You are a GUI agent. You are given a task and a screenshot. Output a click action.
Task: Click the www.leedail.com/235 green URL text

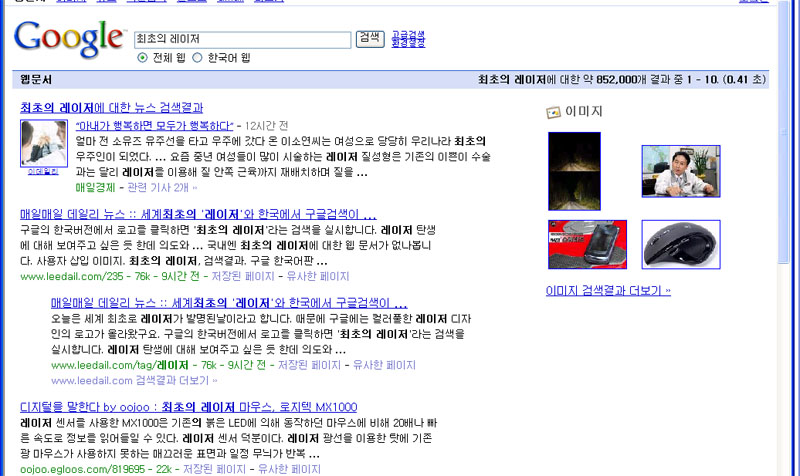click(x=72, y=277)
